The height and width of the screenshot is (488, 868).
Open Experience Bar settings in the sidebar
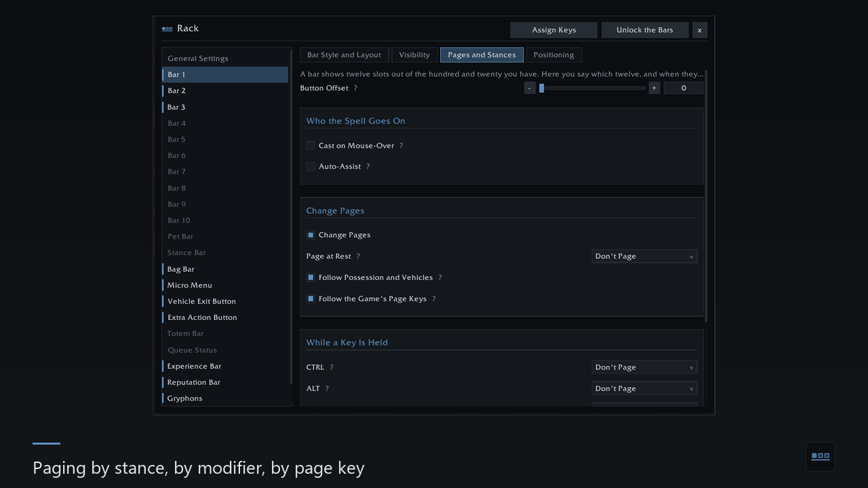(225, 366)
